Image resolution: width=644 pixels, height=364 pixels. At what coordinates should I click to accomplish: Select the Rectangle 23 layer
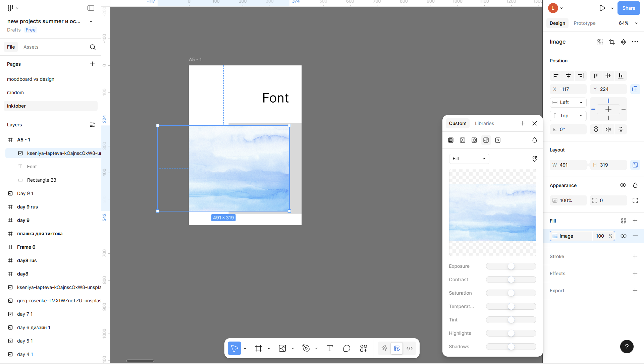pyautogui.click(x=42, y=180)
